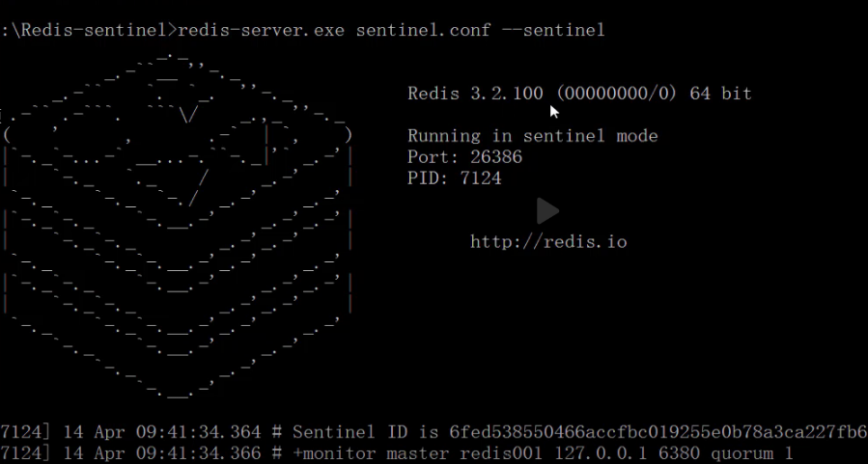Open the http://redis.io link
This screenshot has height=464, width=868.
pyautogui.click(x=548, y=241)
